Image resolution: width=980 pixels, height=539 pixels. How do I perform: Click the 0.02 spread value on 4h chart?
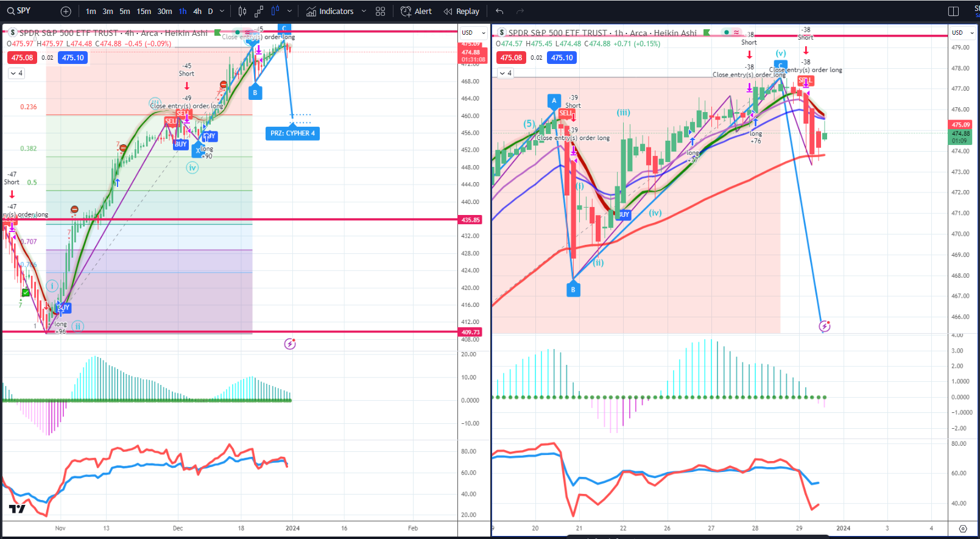pyautogui.click(x=48, y=58)
